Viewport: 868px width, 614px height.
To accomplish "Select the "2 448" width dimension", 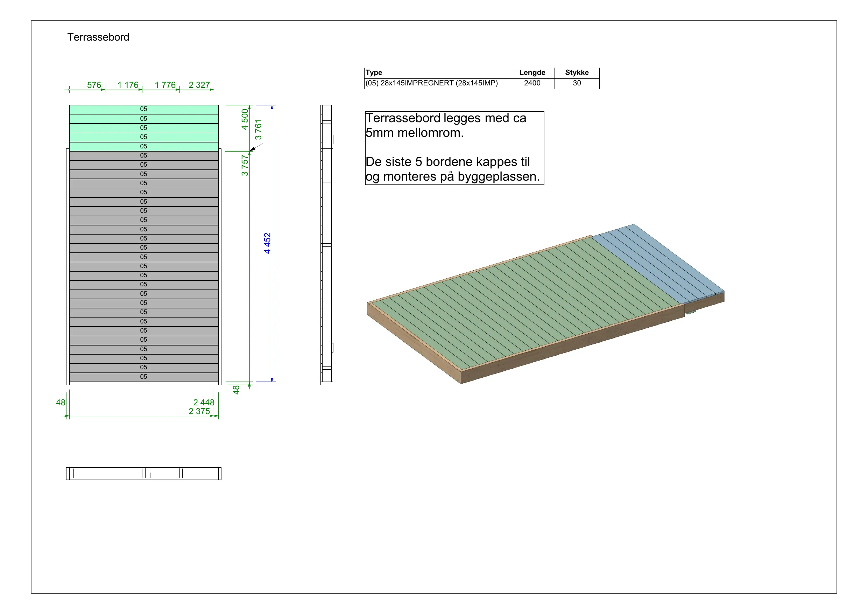I will click(x=204, y=402).
